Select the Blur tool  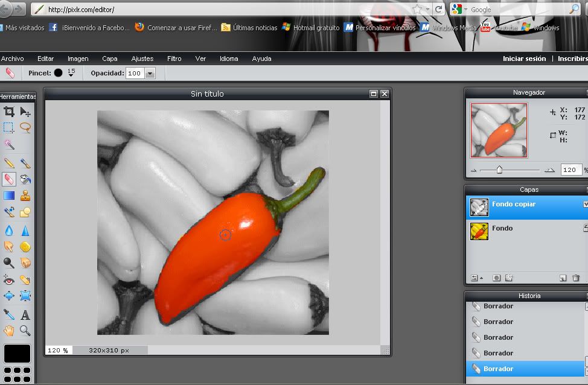[9, 230]
